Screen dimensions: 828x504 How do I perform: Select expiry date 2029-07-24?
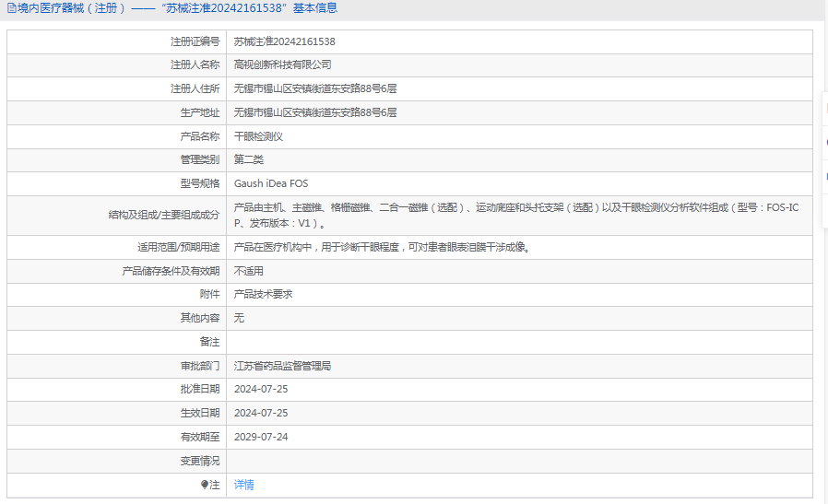pyautogui.click(x=261, y=437)
